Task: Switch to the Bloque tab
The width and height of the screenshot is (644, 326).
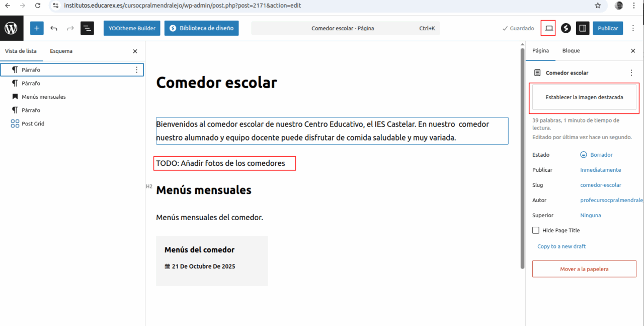Action: (571, 51)
